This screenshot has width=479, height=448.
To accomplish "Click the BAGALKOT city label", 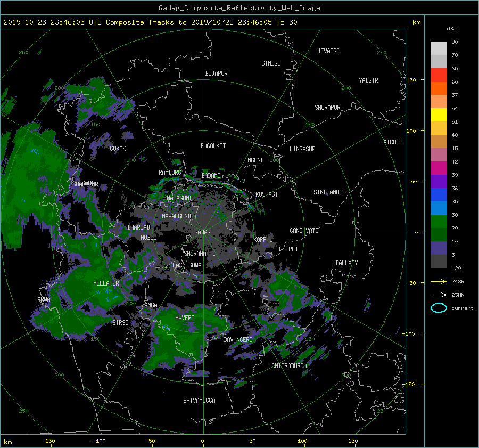I will pyautogui.click(x=213, y=146).
